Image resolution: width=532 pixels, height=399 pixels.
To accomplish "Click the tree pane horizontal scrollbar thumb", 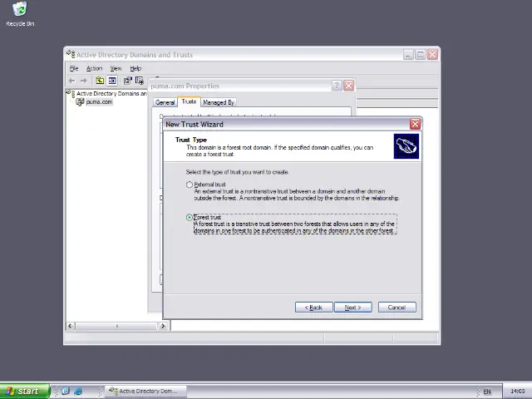I will [116, 326].
